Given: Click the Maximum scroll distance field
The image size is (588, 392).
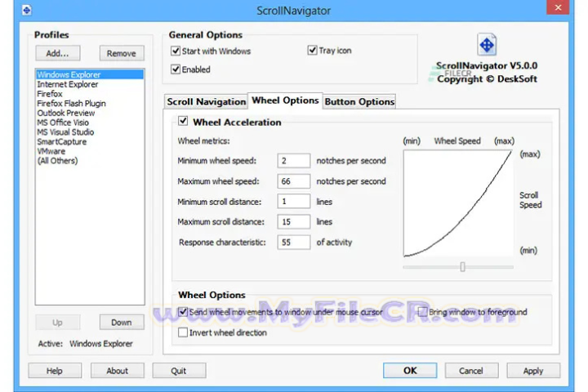Looking at the screenshot, I should [294, 221].
